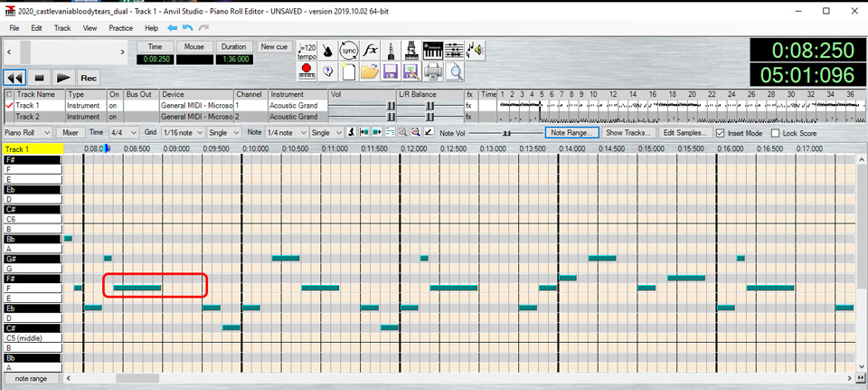868x390 pixels.
Task: Open the View menu
Action: point(90,28)
